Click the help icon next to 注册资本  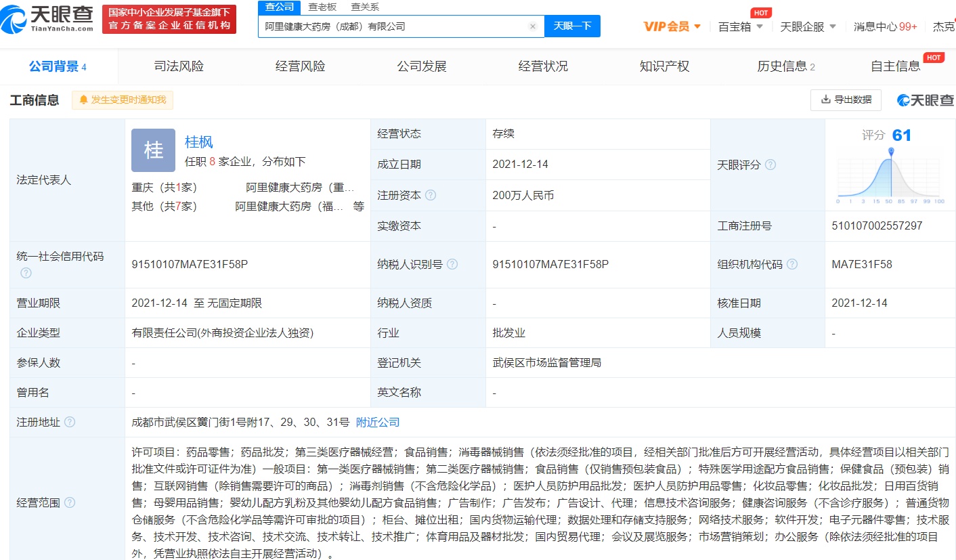(431, 195)
